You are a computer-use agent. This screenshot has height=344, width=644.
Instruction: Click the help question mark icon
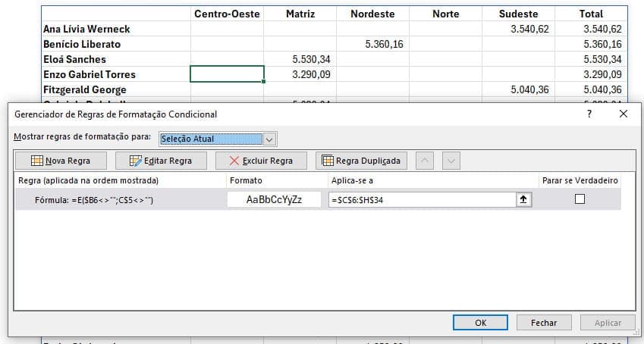click(589, 114)
